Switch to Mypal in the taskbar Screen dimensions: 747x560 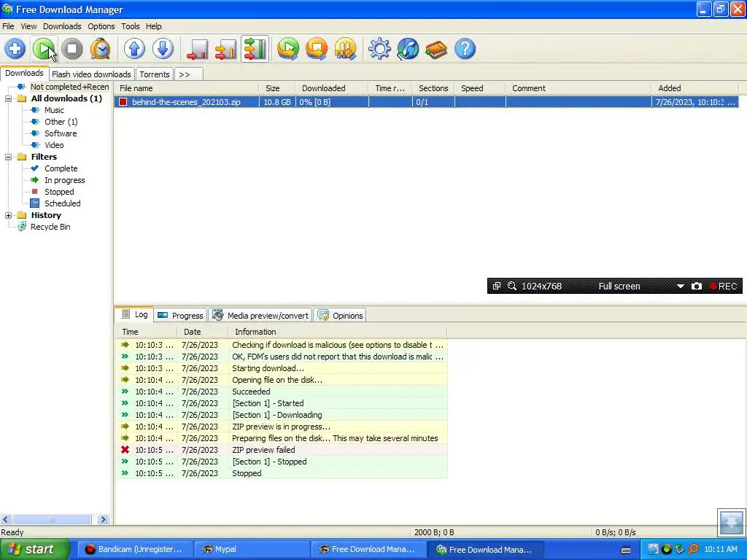coord(251,550)
